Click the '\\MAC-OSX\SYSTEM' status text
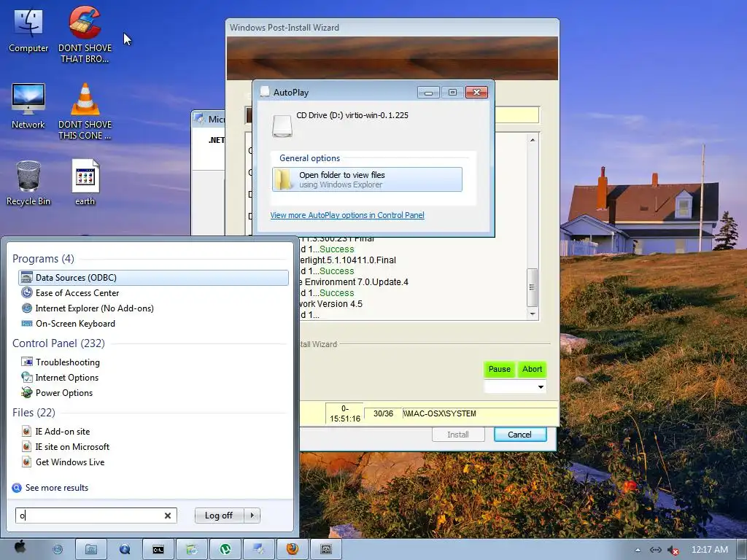Image resolution: width=747 pixels, height=560 pixels. pos(439,413)
